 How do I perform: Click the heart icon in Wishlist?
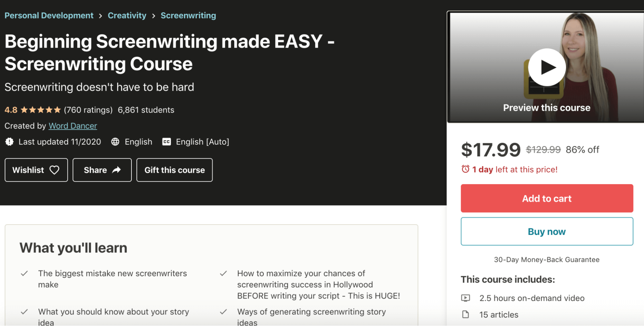pos(54,170)
